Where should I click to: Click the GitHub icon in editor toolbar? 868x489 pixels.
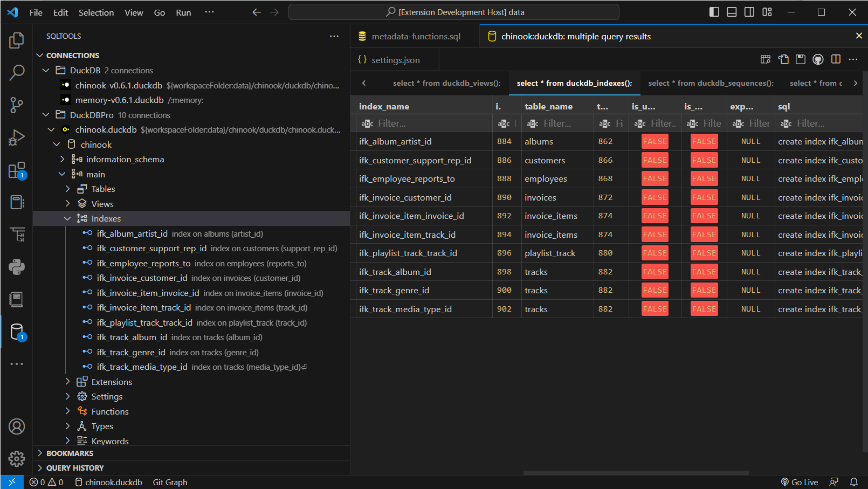click(x=818, y=59)
